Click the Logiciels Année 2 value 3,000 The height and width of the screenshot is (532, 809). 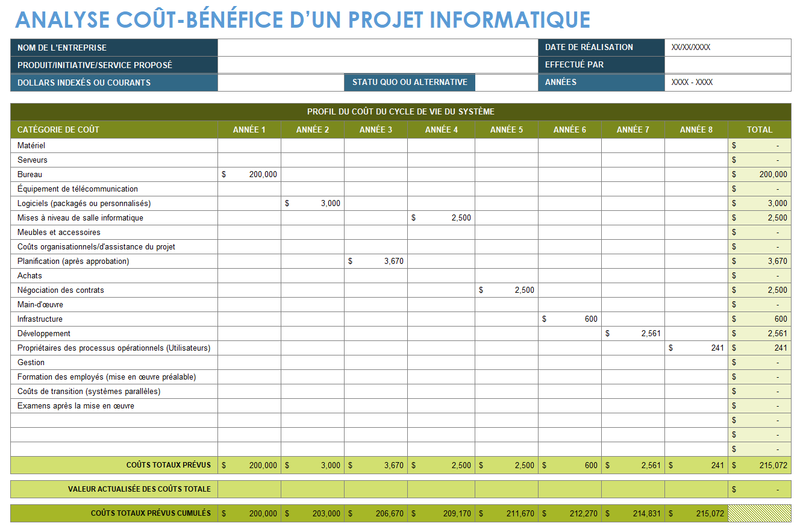(x=313, y=204)
